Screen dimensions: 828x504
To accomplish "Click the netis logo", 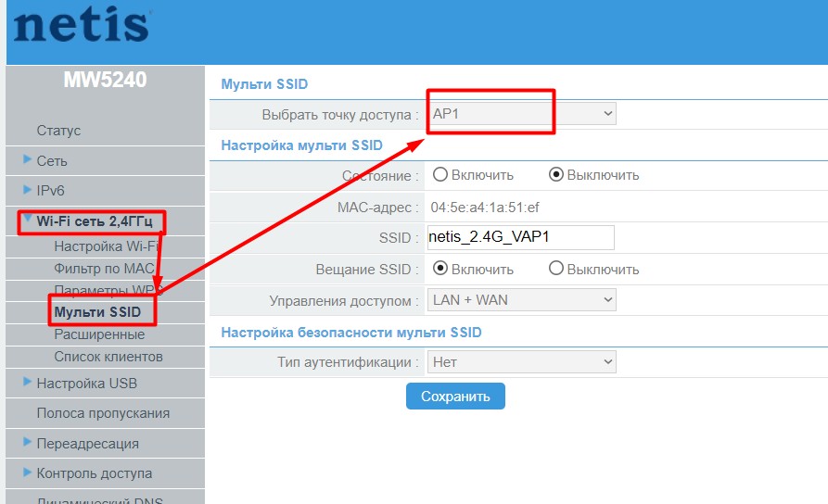I will click(83, 24).
